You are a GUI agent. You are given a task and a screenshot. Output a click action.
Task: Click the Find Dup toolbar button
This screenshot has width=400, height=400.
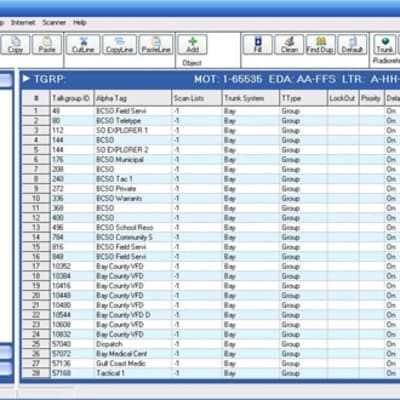point(320,45)
